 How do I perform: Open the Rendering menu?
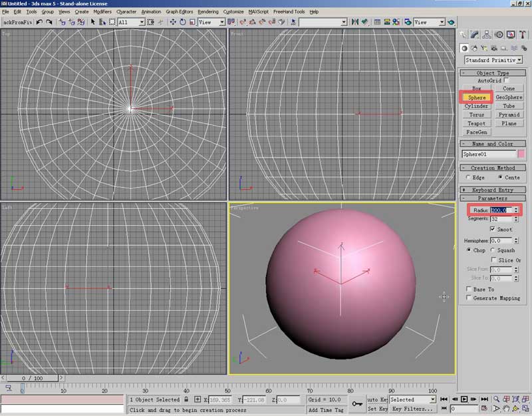point(207,11)
